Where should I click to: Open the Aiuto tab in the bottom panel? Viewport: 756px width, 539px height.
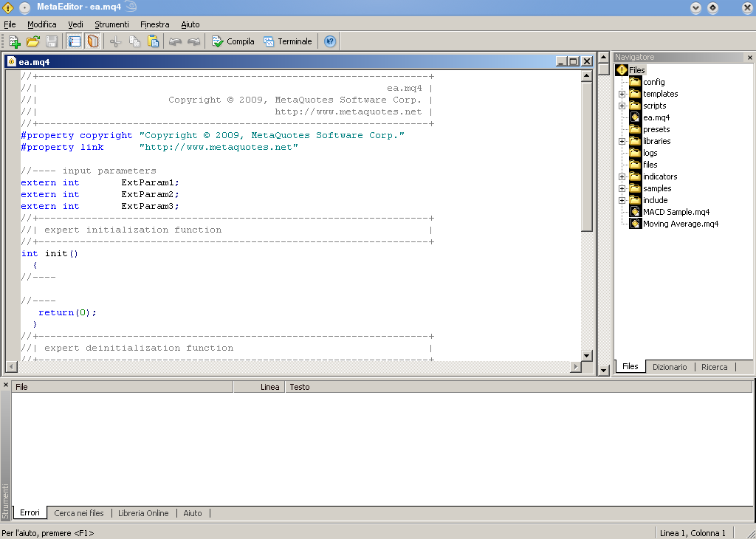click(193, 513)
